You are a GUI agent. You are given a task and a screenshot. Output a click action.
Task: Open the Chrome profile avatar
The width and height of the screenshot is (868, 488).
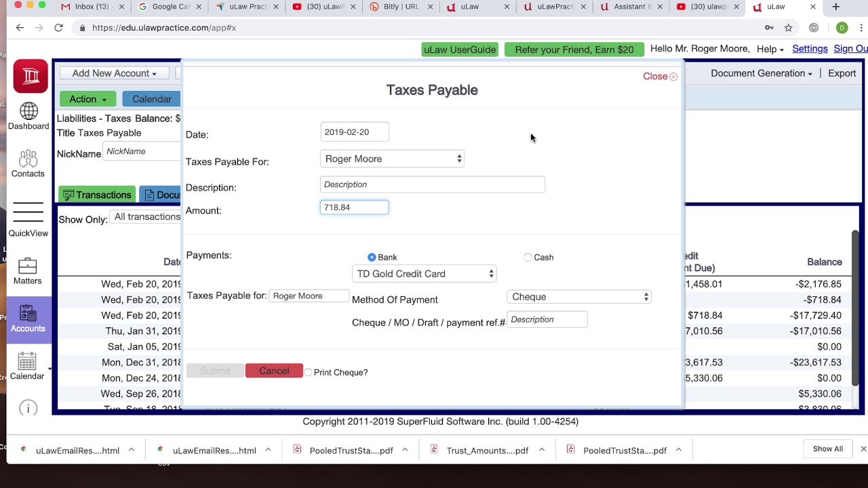[842, 28]
